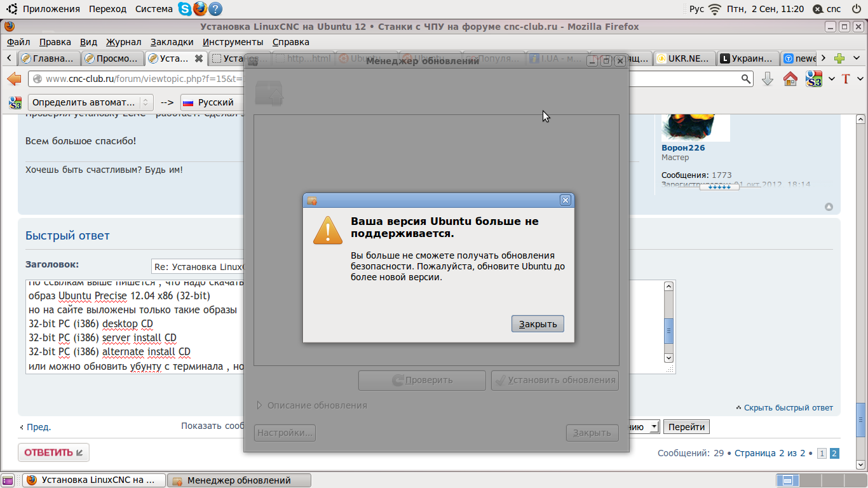This screenshot has width=868, height=488.
Task: Open dropdown arrow beside red T icon
Action: point(859,79)
